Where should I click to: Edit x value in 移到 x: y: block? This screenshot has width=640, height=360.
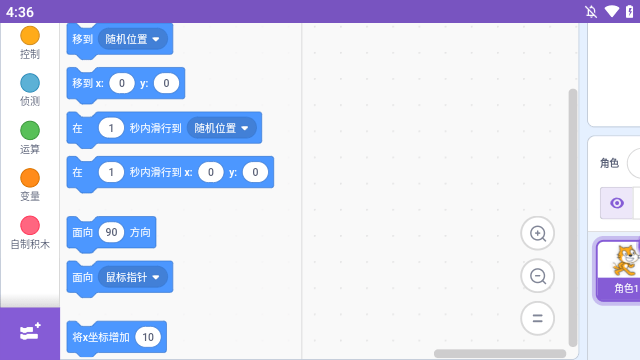coord(122,83)
